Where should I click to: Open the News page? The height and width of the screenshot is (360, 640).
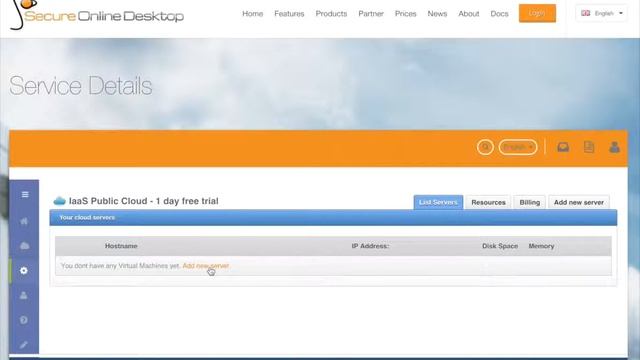point(437,14)
